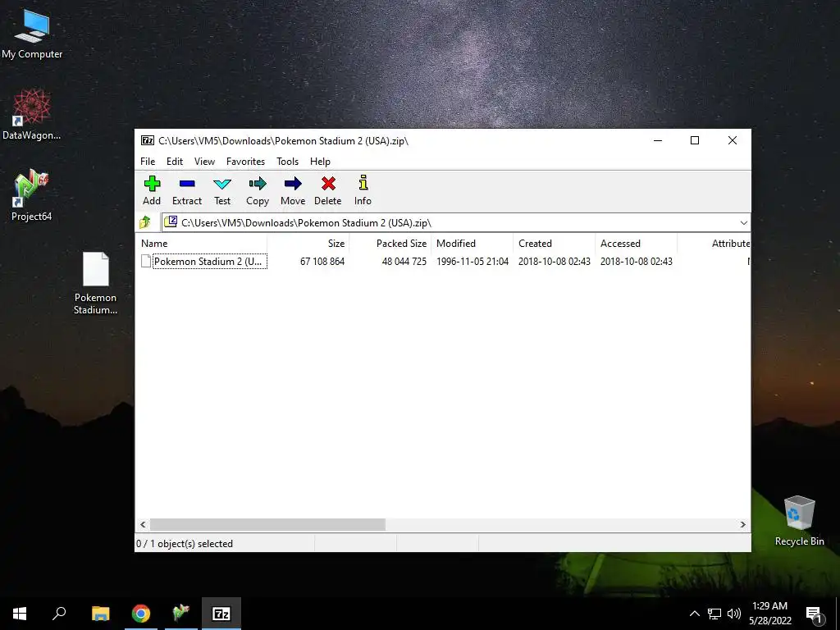Click the size value '67 108 864'
The height and width of the screenshot is (630, 840).
tap(322, 262)
